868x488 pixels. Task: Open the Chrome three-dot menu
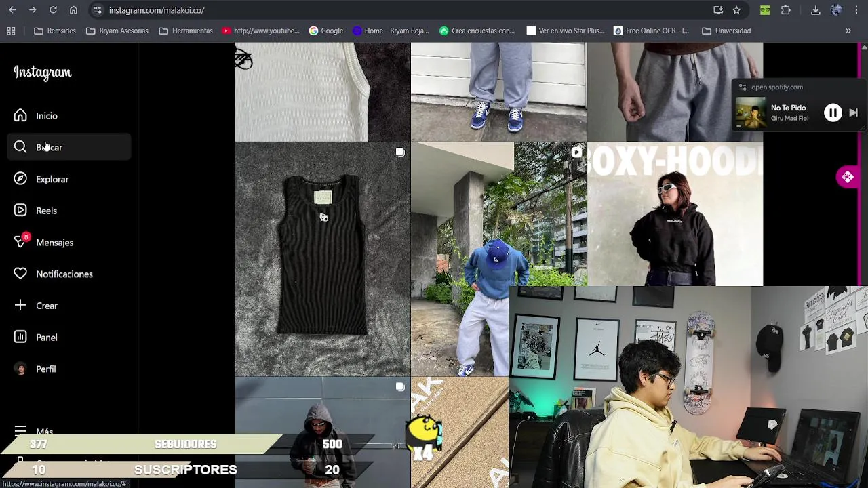(x=856, y=10)
